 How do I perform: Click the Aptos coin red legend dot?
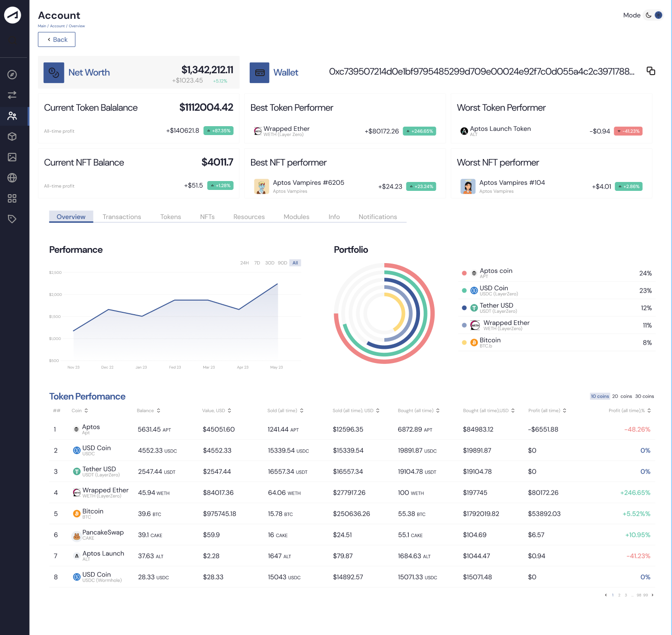click(464, 273)
